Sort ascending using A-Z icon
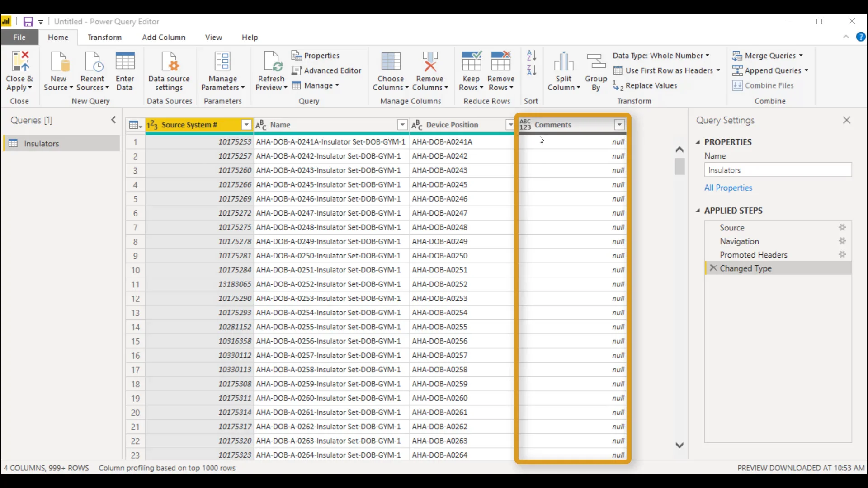The width and height of the screenshot is (868, 488). [x=532, y=56]
